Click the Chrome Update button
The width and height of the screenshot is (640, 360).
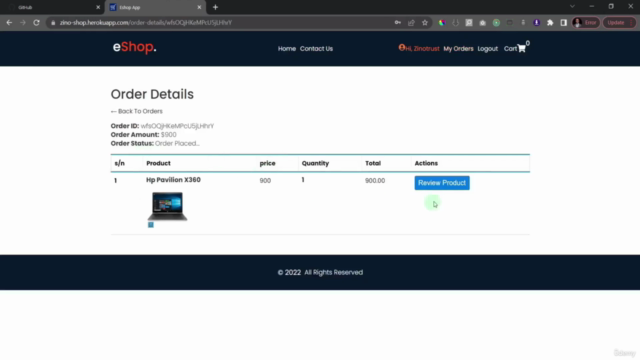click(x=619, y=23)
